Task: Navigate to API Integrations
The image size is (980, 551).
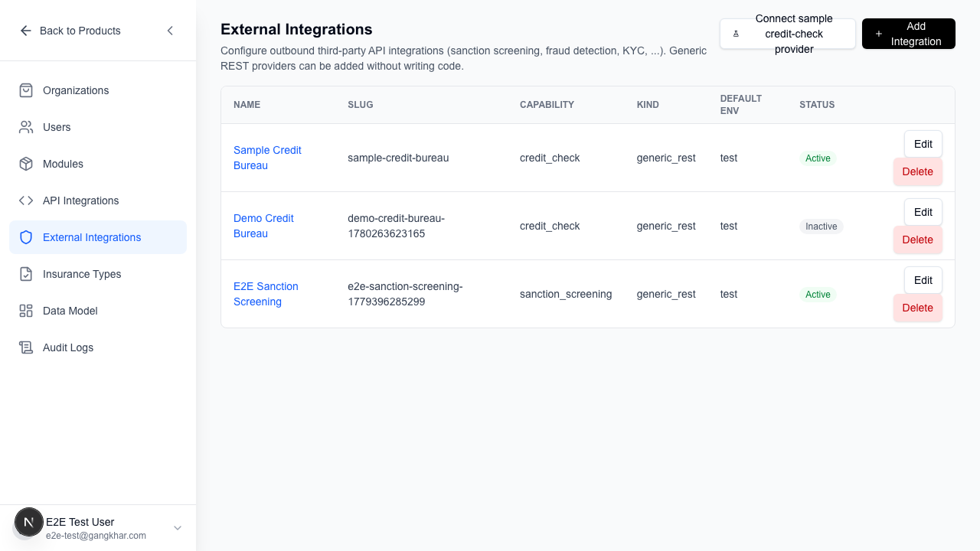Action: point(98,201)
